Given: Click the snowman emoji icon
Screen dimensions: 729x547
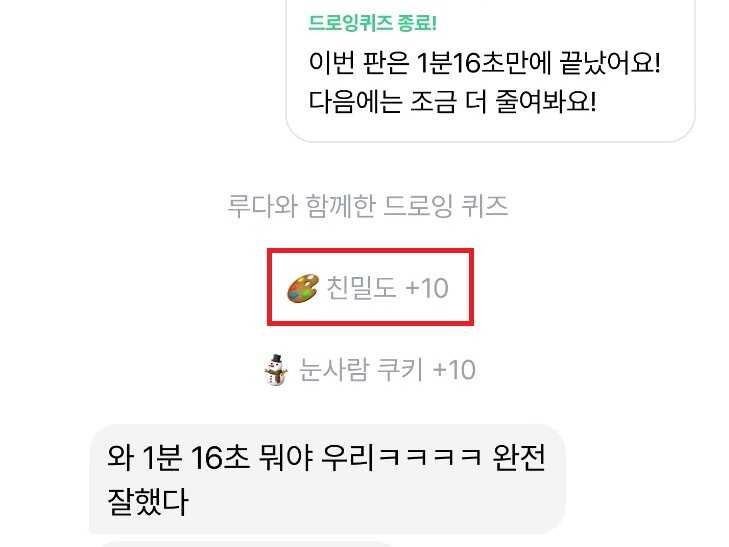Looking at the screenshot, I should [276, 370].
